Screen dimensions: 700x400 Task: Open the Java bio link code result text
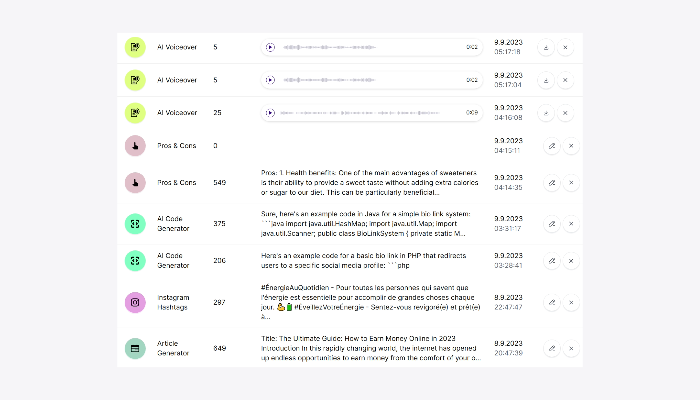(x=366, y=224)
